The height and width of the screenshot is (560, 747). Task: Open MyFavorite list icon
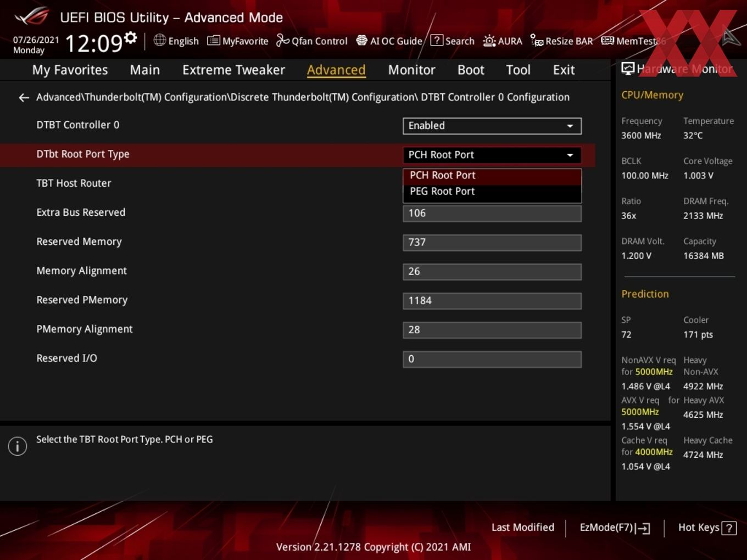[213, 41]
